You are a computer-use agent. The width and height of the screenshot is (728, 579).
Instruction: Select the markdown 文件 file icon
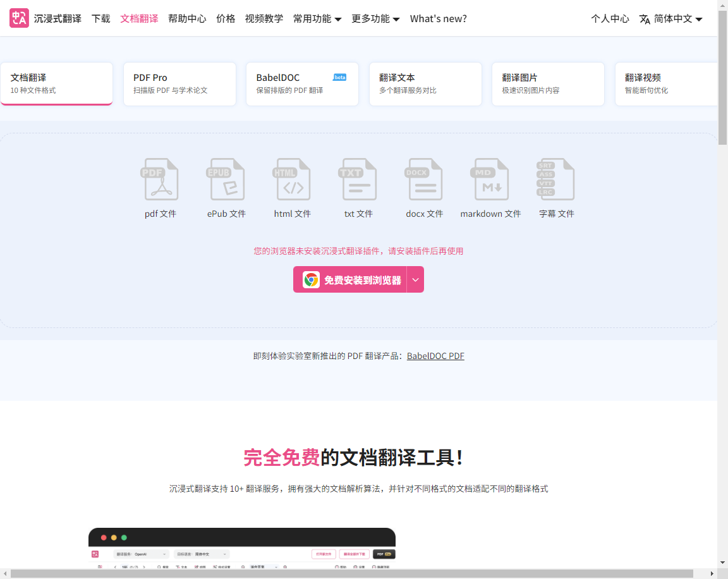coord(489,180)
